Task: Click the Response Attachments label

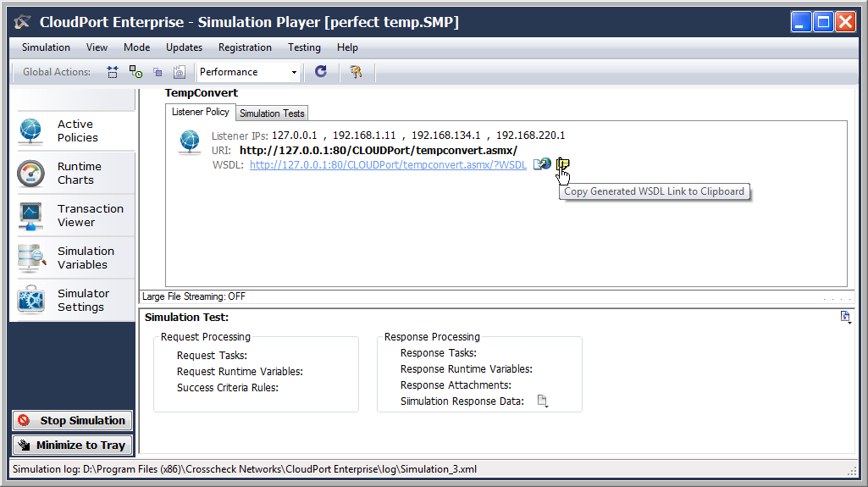Action: pyautogui.click(x=456, y=385)
